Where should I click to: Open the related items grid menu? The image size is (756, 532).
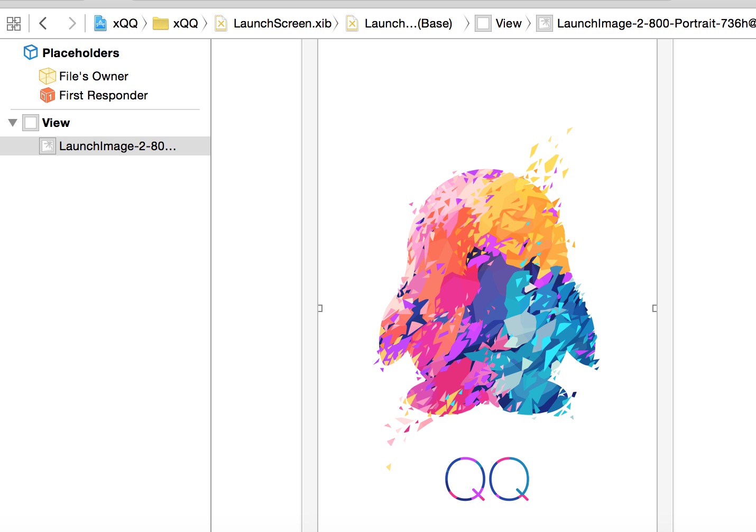(14, 23)
